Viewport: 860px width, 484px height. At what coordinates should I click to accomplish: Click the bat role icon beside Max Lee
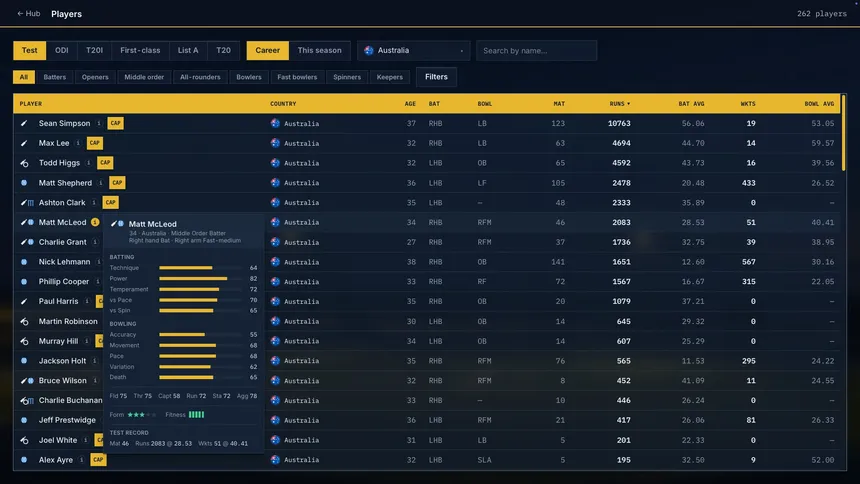pyautogui.click(x=24, y=143)
